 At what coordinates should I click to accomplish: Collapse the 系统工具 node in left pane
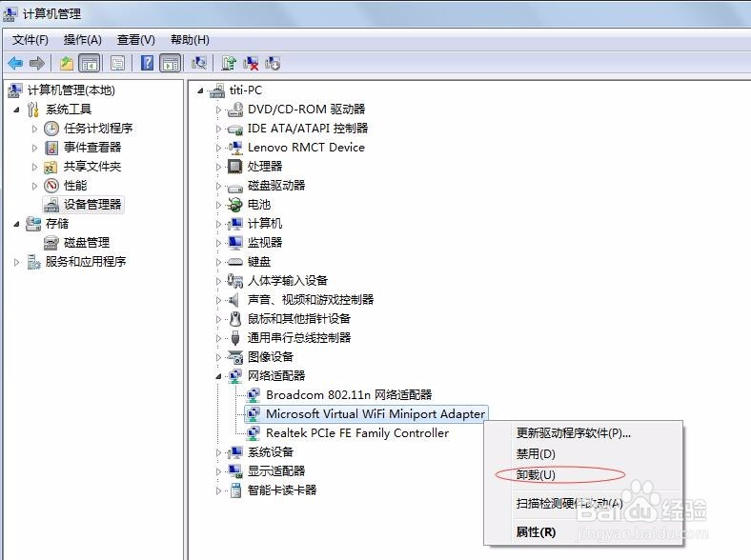click(17, 110)
